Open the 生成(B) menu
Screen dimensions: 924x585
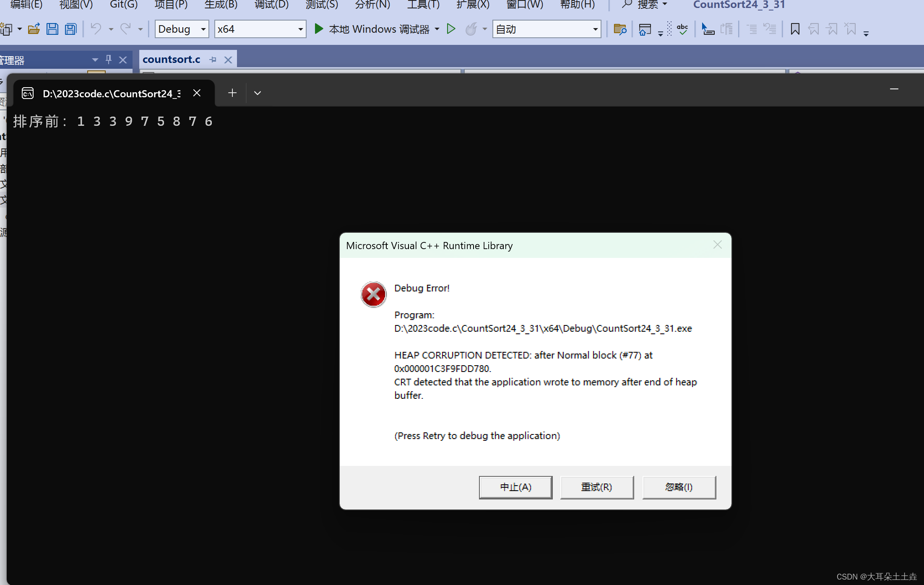[x=221, y=5]
